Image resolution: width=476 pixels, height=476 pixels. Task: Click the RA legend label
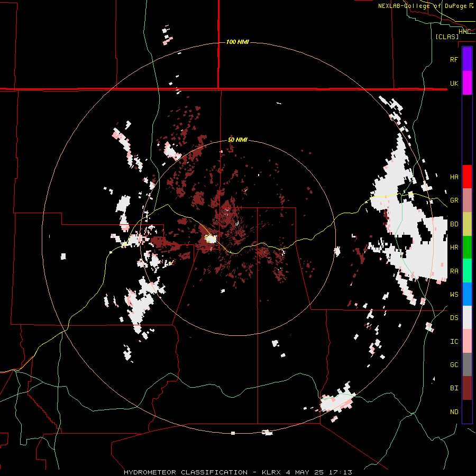tap(454, 271)
